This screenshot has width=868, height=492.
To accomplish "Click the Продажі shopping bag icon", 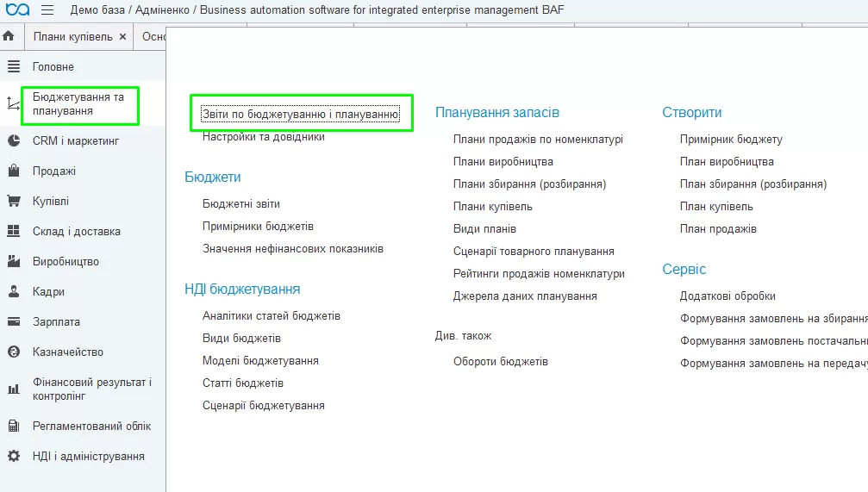I will (x=14, y=171).
